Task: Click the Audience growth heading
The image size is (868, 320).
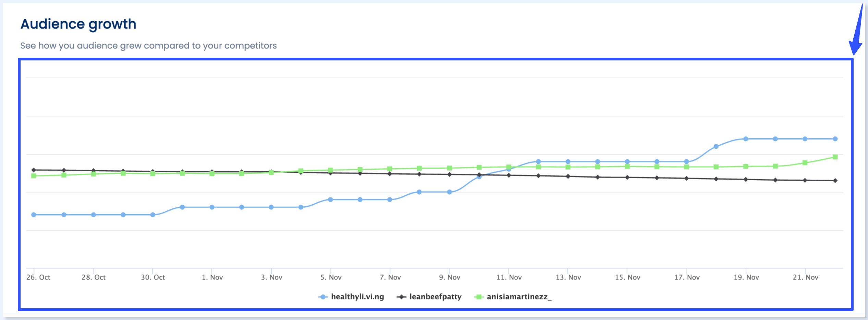Action: click(x=78, y=23)
